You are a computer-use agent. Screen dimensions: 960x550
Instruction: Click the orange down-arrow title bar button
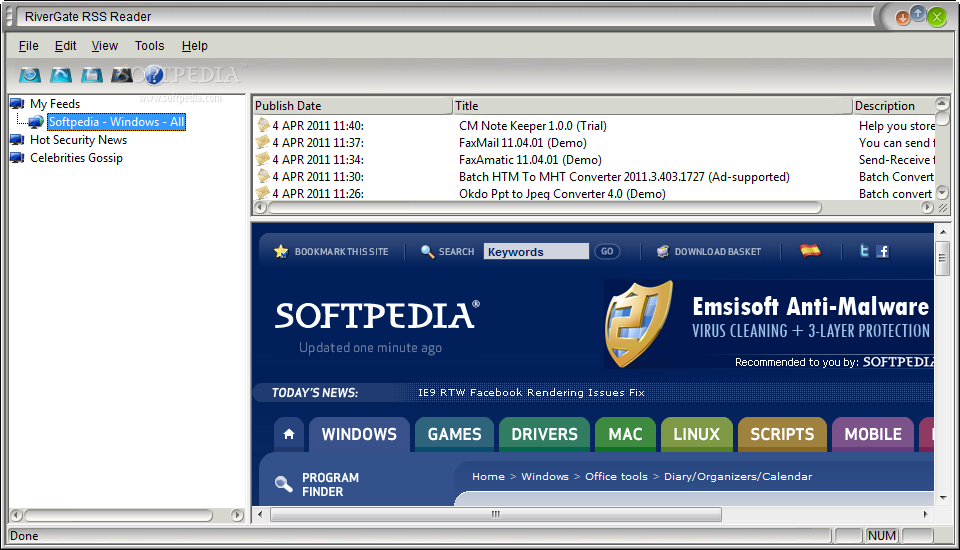(x=902, y=18)
